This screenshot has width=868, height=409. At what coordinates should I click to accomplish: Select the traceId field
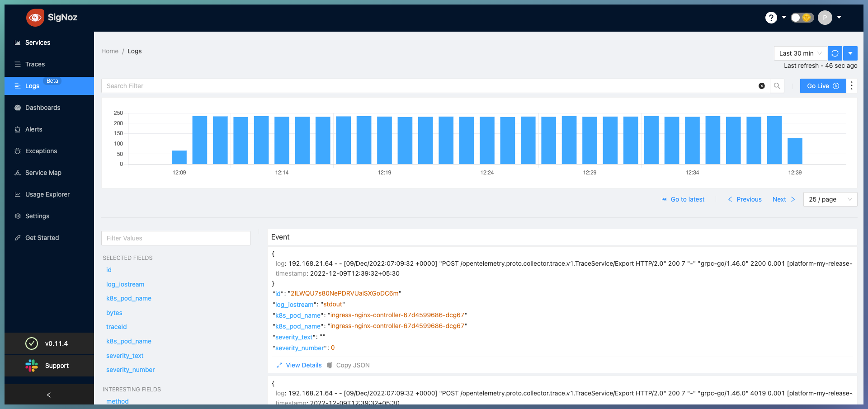pyautogui.click(x=117, y=327)
